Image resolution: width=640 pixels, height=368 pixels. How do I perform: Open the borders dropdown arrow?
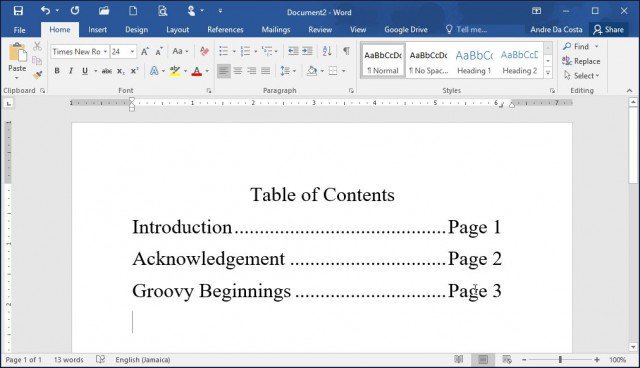point(344,71)
